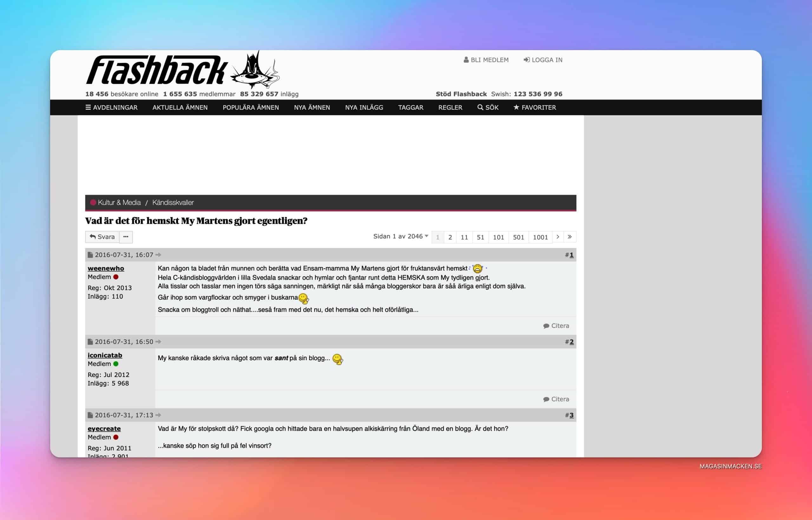Open post permalink #2
The height and width of the screenshot is (520, 812).
[571, 342]
